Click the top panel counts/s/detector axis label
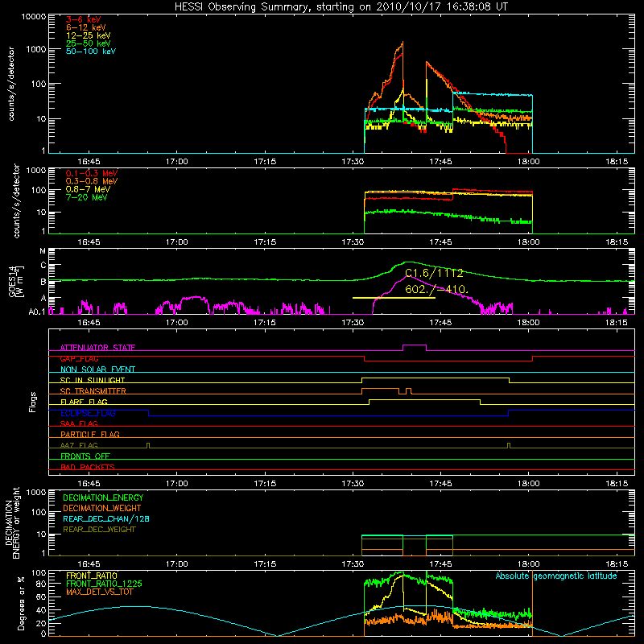644x644 pixels. (x=11, y=84)
